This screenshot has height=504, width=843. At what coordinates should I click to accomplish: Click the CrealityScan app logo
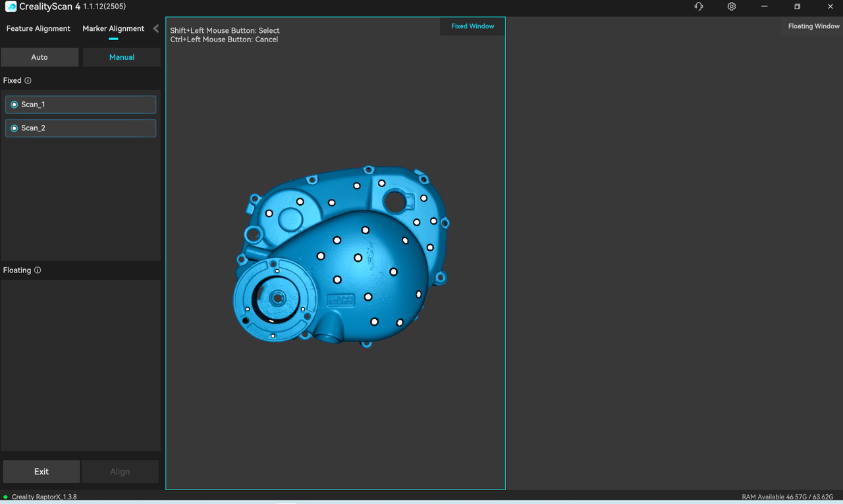tap(11, 7)
